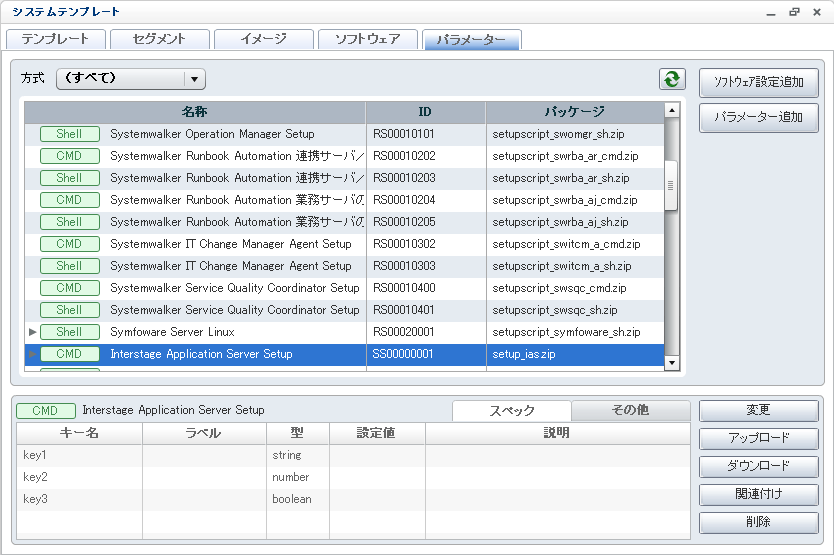
Task: Switch to the ソフトウェア tab
Action: point(367,39)
